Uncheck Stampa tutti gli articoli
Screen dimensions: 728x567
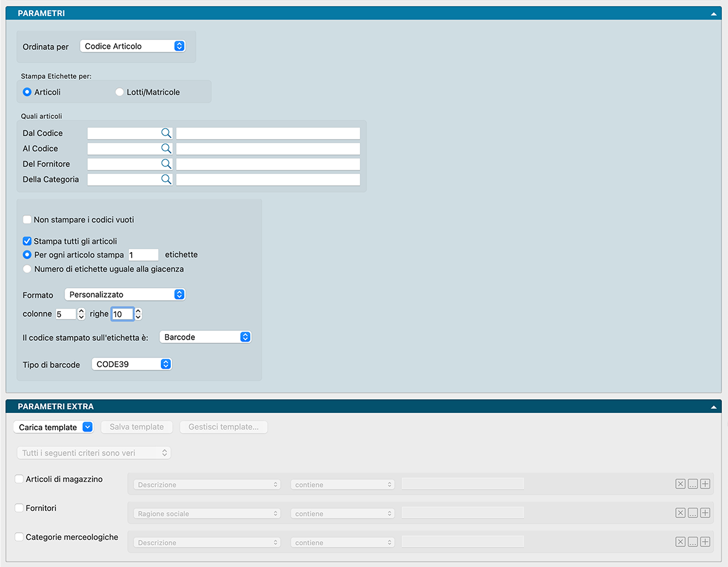coord(27,242)
